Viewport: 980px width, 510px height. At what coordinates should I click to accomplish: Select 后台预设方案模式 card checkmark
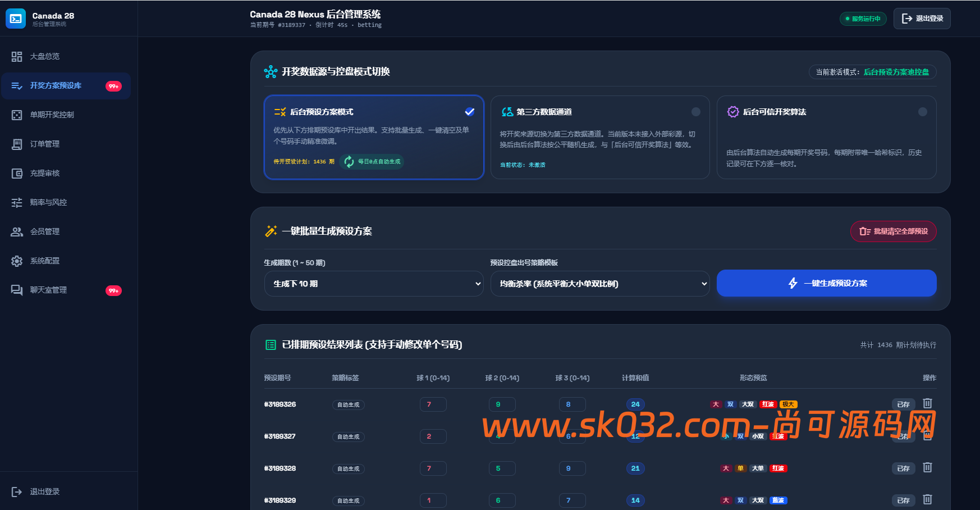coord(470,112)
